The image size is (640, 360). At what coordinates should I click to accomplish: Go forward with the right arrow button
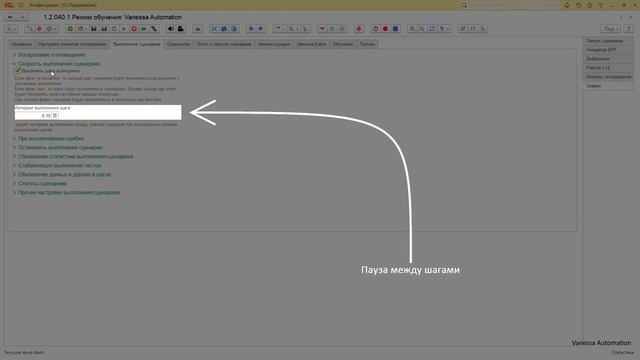(22, 17)
